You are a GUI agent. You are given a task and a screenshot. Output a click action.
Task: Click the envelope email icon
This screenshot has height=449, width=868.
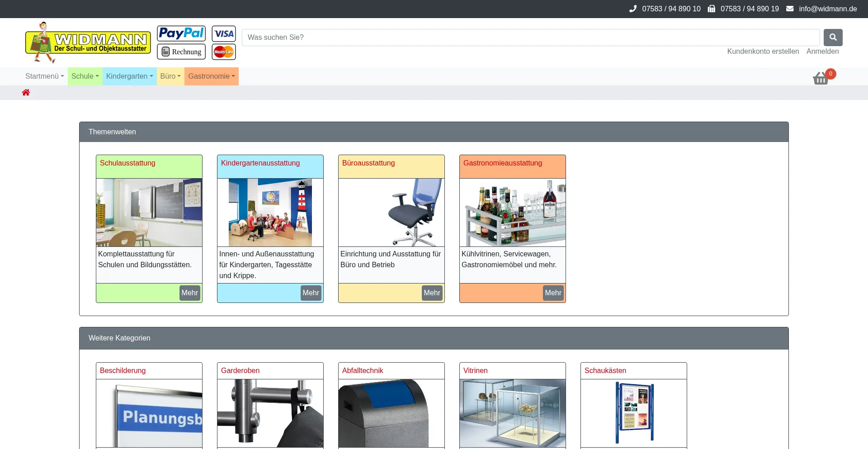pyautogui.click(x=790, y=9)
